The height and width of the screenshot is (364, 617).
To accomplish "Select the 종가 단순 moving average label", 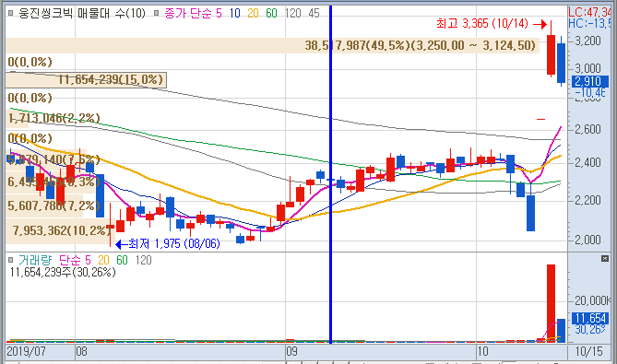I will tap(188, 14).
